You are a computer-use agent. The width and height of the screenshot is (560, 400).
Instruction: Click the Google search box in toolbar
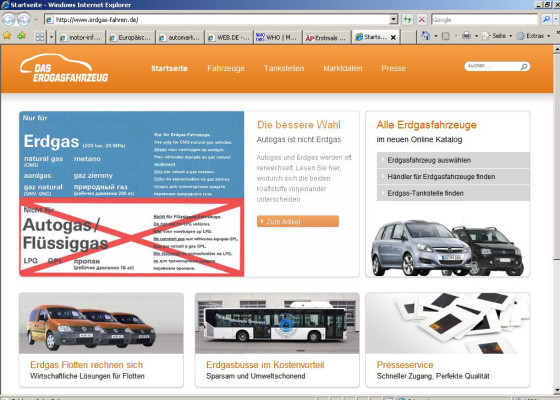click(484, 20)
